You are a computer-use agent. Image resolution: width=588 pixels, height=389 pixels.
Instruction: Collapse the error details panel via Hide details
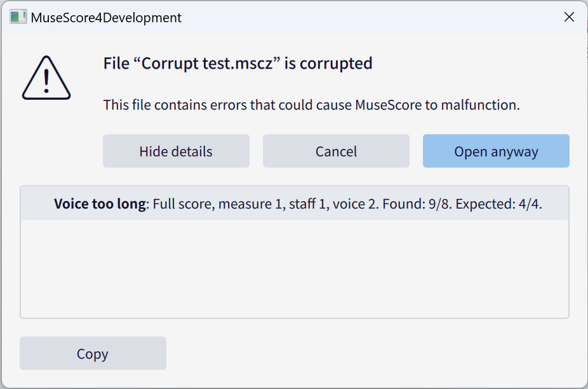(x=176, y=151)
